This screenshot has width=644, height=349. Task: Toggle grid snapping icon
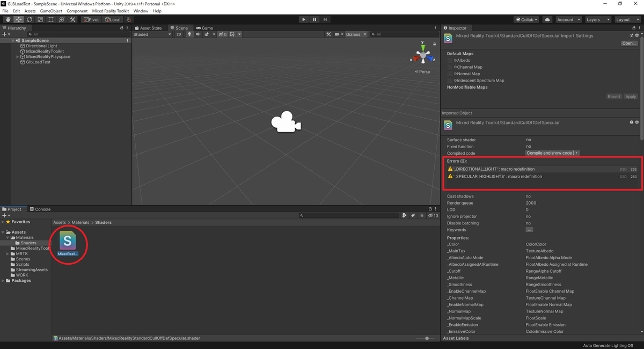click(129, 20)
